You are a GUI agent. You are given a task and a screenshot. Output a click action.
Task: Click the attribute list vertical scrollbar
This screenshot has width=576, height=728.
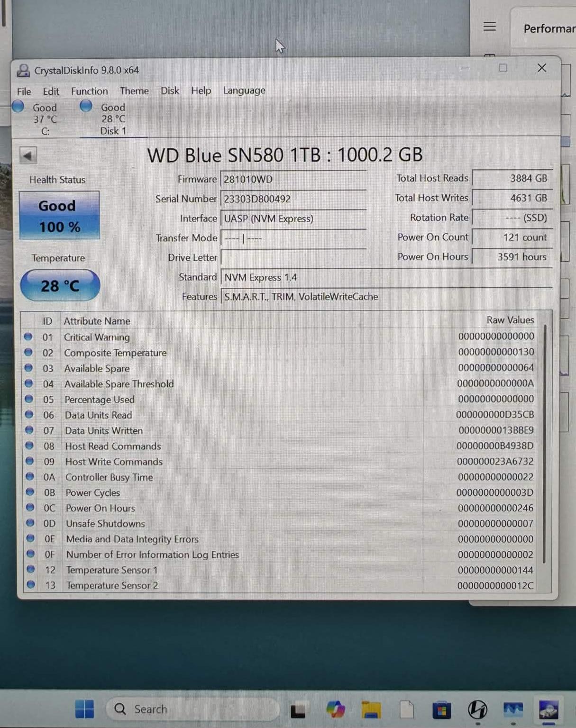(x=544, y=443)
